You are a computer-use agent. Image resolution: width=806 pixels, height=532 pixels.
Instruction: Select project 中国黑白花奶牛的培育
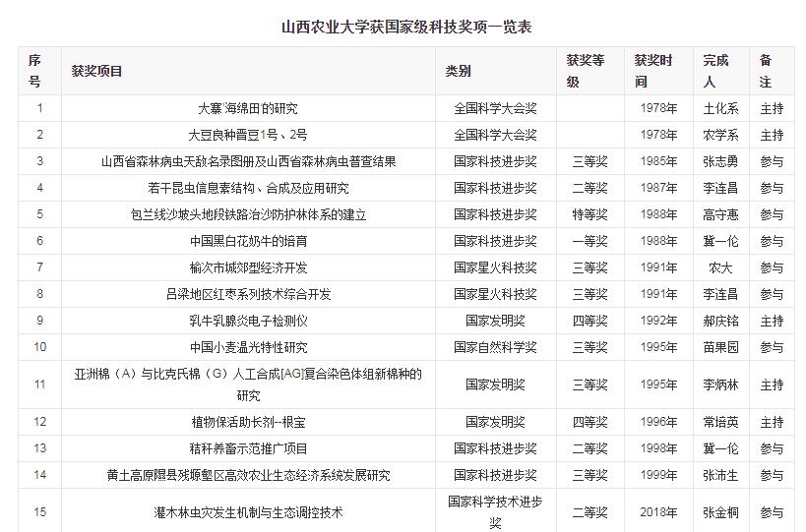[x=248, y=241]
